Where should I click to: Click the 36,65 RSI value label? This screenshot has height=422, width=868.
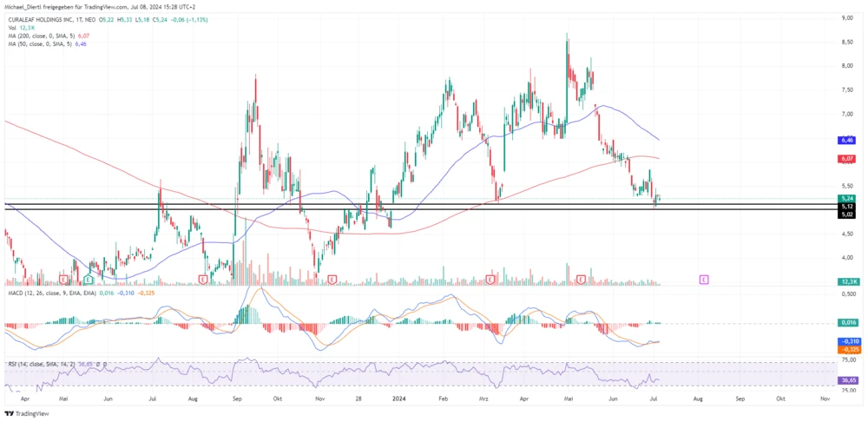click(x=847, y=379)
